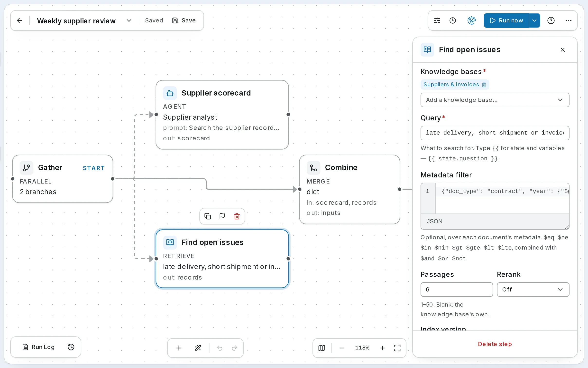Screen dimensions: 588x368
Task: Click the magic wand auto-layout icon
Action: (x=198, y=348)
